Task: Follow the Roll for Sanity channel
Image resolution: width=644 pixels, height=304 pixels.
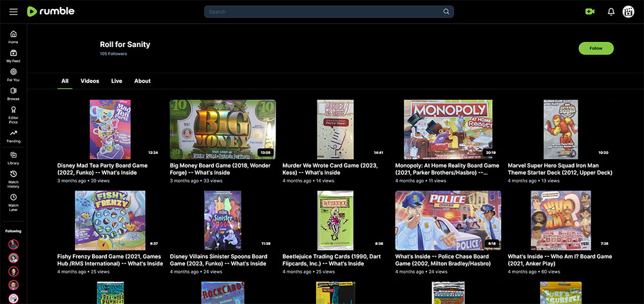Action: tap(596, 48)
